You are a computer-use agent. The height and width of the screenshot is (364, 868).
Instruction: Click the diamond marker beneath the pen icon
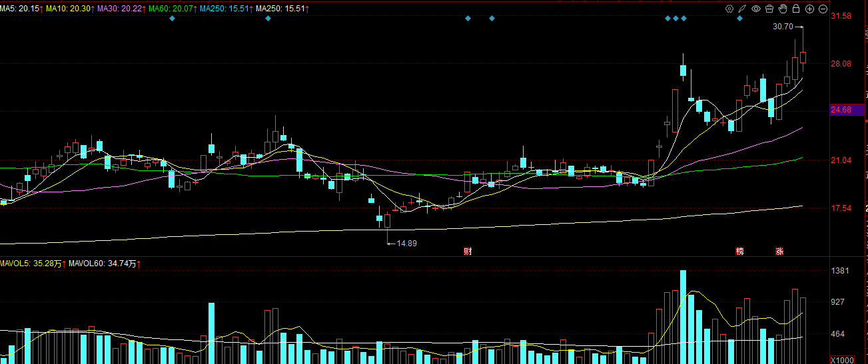739,18
